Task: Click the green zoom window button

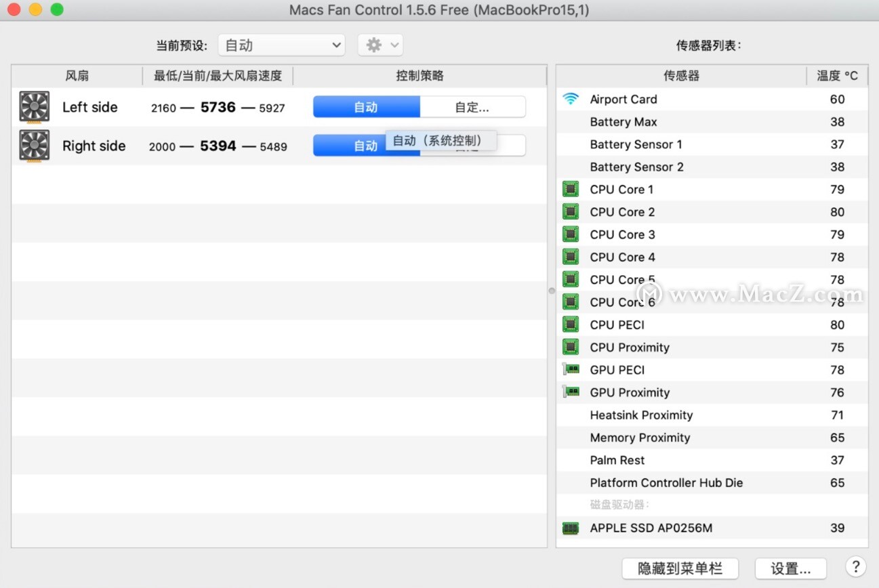Action: (57, 9)
